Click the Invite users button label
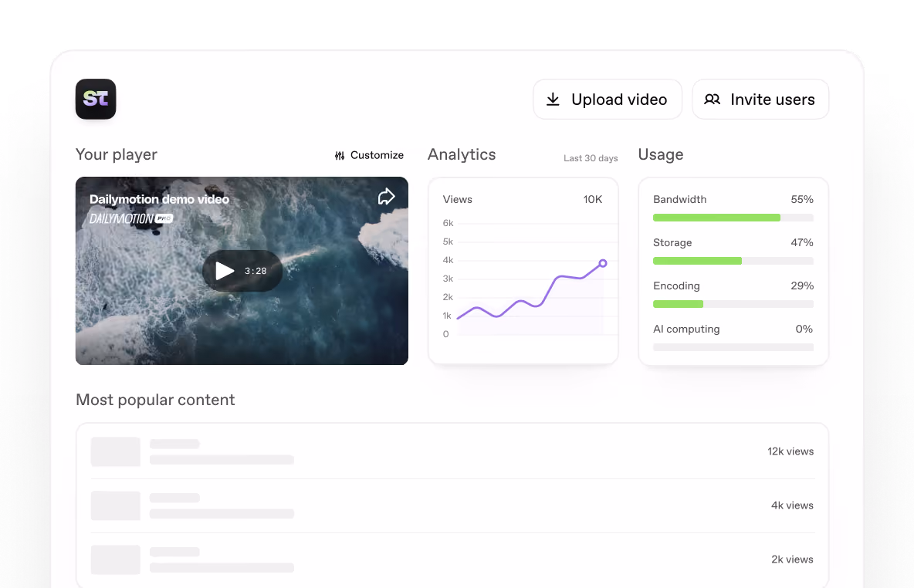This screenshot has height=588, width=914. (773, 100)
